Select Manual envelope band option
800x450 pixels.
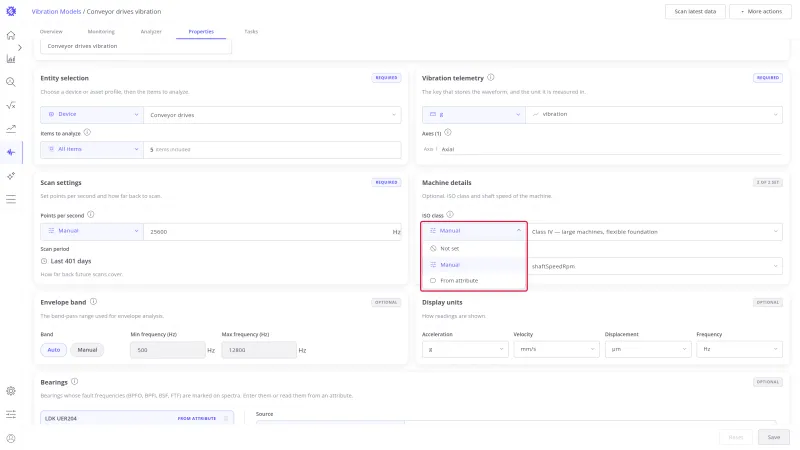(87, 350)
